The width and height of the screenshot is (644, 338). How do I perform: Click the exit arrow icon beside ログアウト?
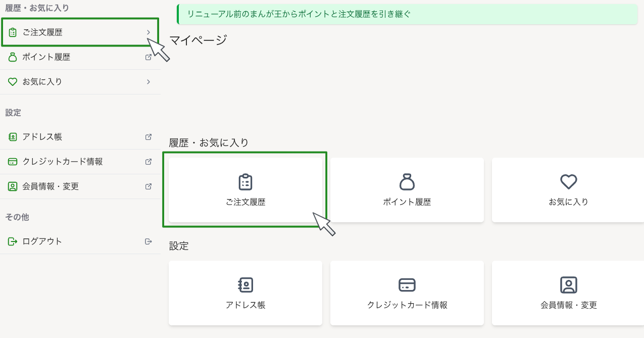[x=148, y=242]
